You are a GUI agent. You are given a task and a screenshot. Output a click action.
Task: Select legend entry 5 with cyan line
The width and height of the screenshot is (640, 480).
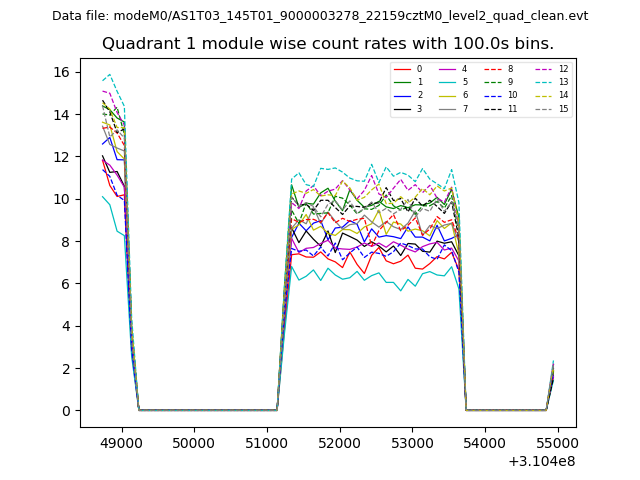457,82
